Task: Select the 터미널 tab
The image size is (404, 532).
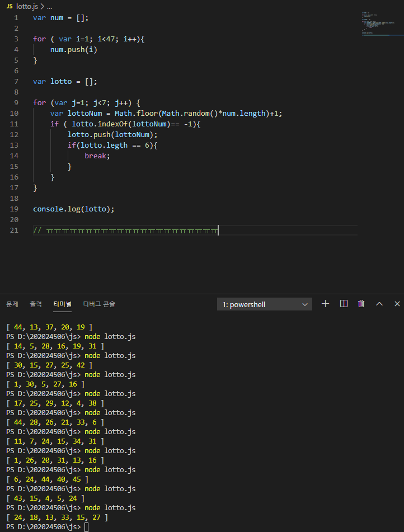Action: (x=62, y=304)
